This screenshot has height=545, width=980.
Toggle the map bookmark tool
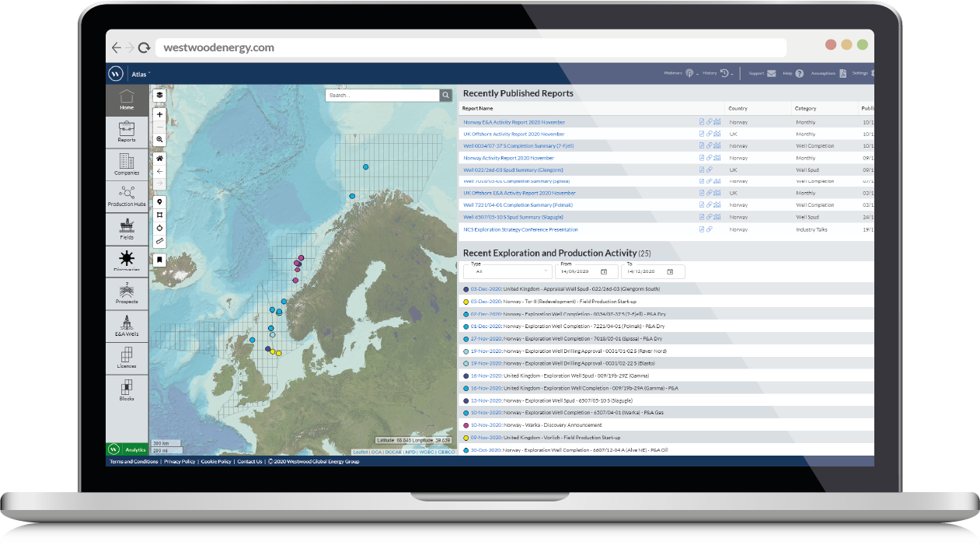pos(159,259)
